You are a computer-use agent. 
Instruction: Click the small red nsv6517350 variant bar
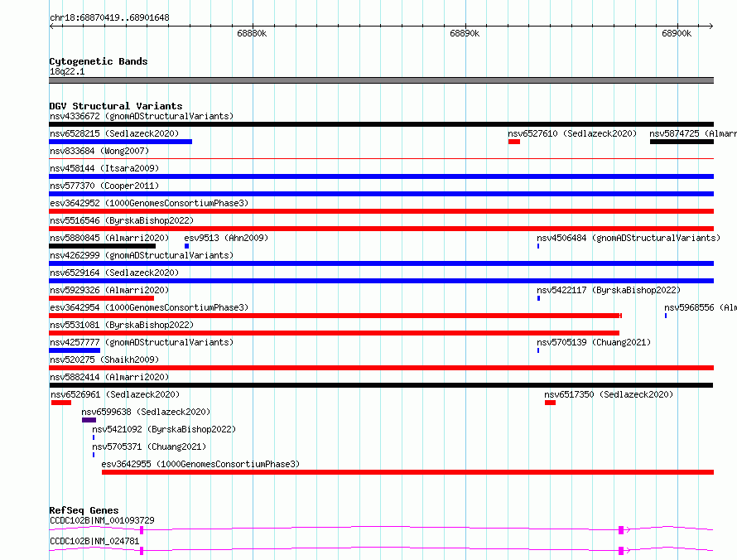(x=550, y=403)
